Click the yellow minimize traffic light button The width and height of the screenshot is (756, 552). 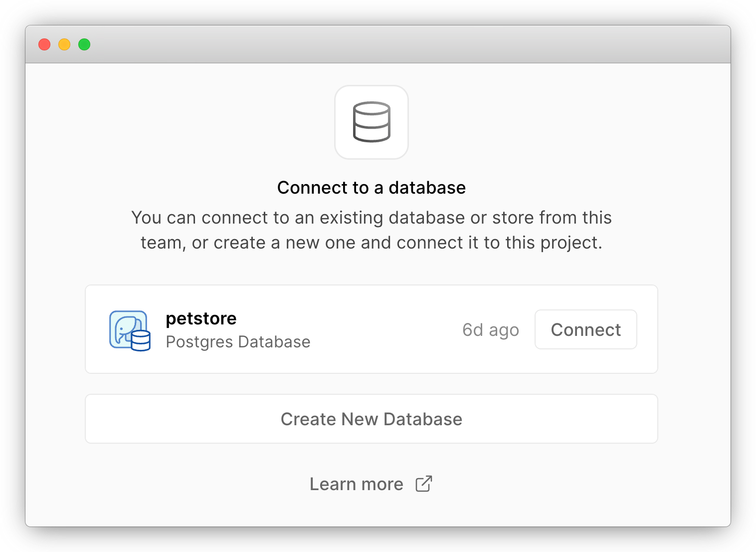pos(64,44)
